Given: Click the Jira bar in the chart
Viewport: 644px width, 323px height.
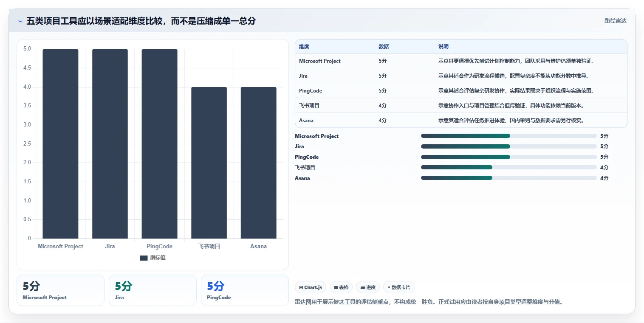Looking at the screenshot, I should coord(110,144).
